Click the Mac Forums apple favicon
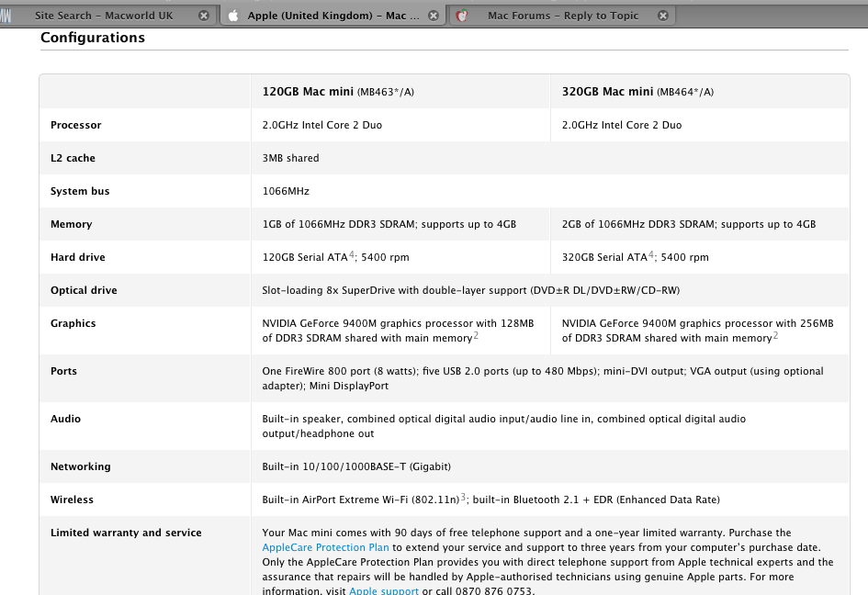The width and height of the screenshot is (868, 595). [x=462, y=16]
